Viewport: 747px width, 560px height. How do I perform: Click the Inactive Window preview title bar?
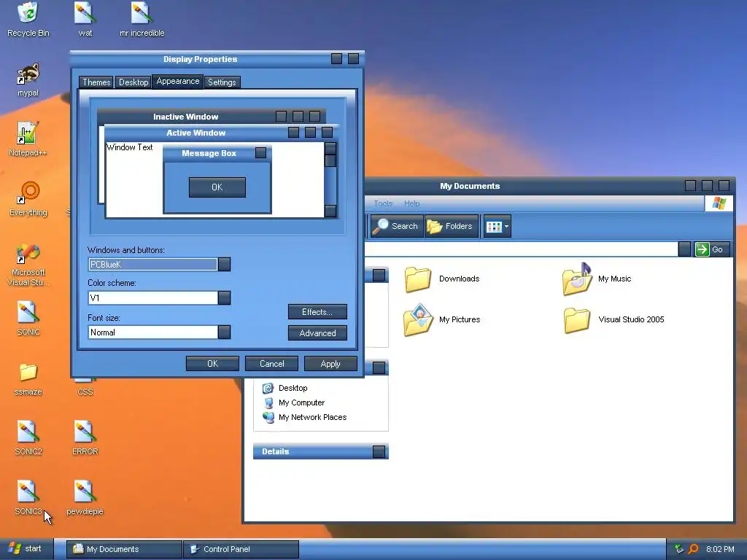click(x=211, y=117)
